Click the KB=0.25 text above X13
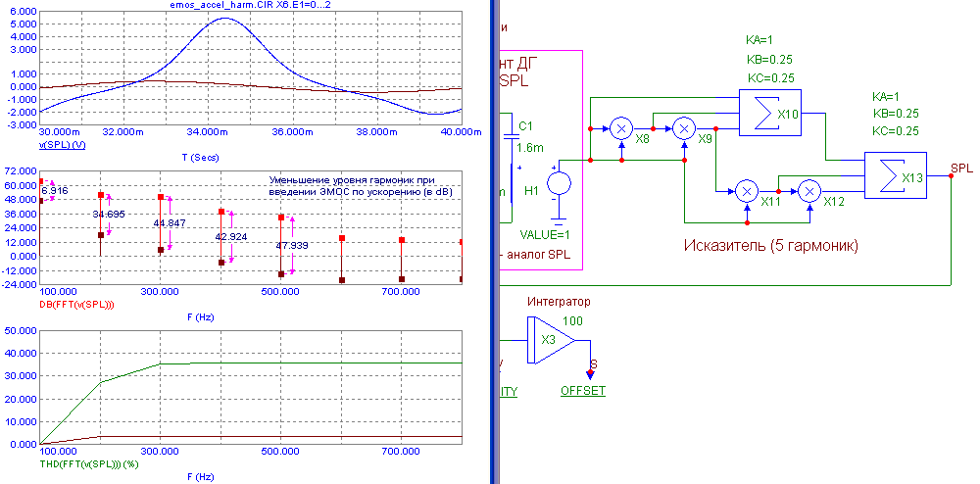 tap(898, 115)
